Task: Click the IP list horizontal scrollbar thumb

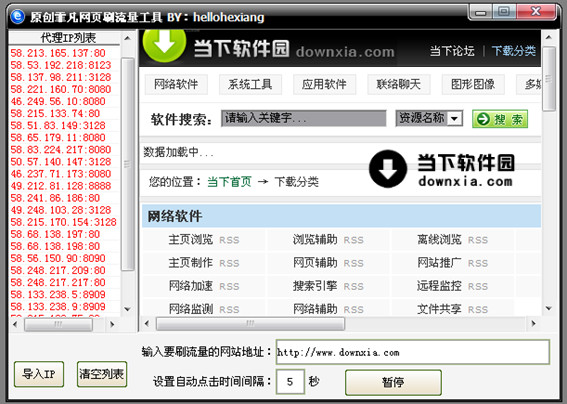Action: pos(58,324)
